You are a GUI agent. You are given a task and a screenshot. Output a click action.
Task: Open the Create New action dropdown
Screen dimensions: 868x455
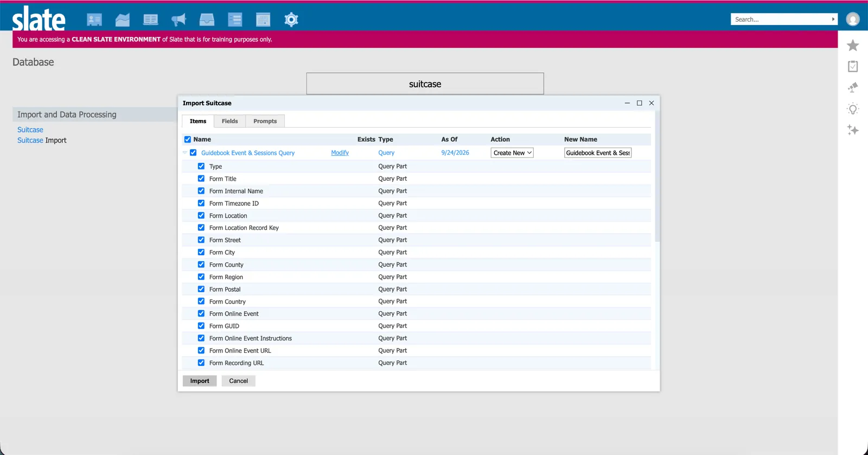(512, 153)
